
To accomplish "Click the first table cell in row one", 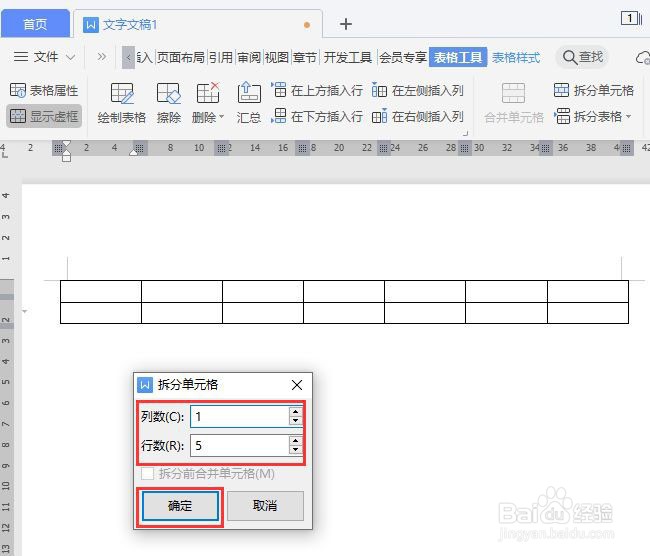I will click(x=101, y=291).
